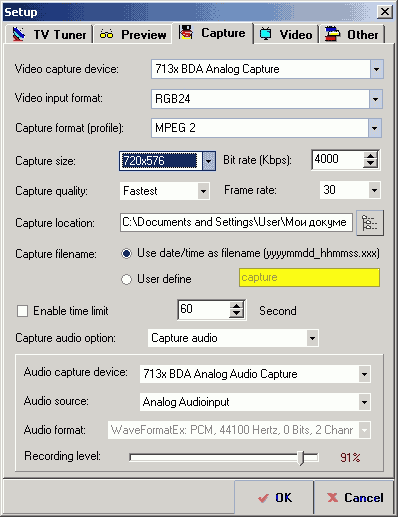The width and height of the screenshot is (398, 517).
Task: Open the Video capture device dropdown
Action: [x=377, y=69]
